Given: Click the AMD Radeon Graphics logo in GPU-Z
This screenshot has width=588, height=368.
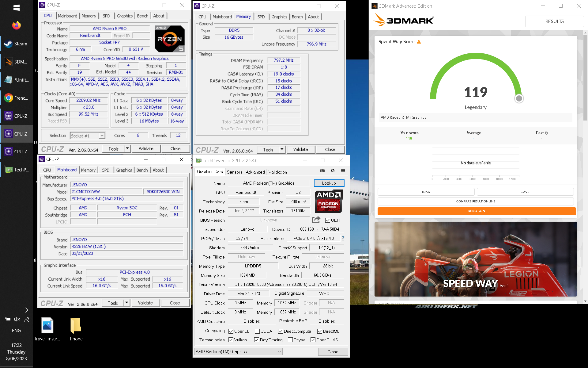Looking at the screenshot, I should click(329, 201).
